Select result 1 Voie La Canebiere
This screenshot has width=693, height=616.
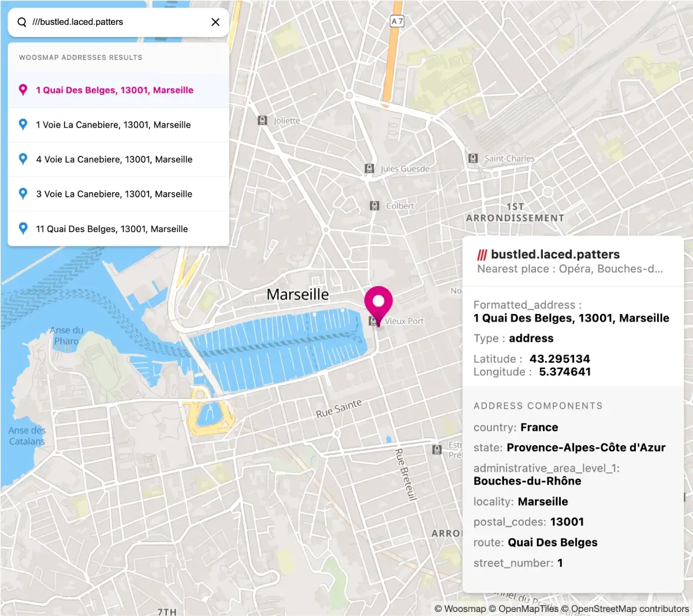pos(118,125)
